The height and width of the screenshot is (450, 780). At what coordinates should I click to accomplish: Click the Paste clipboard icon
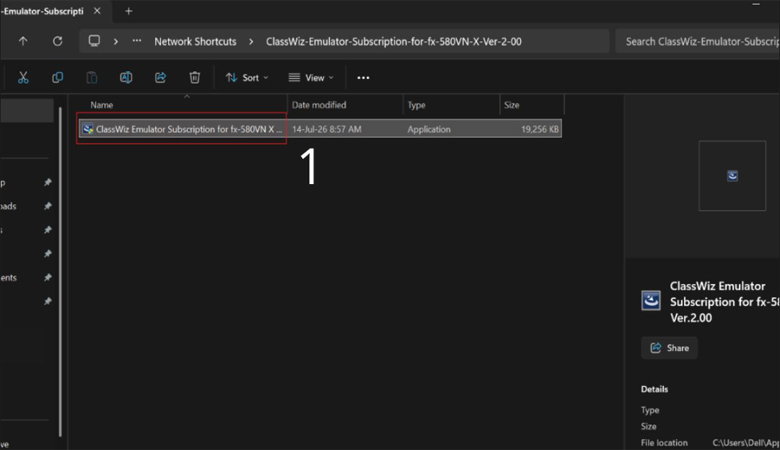[x=92, y=78]
